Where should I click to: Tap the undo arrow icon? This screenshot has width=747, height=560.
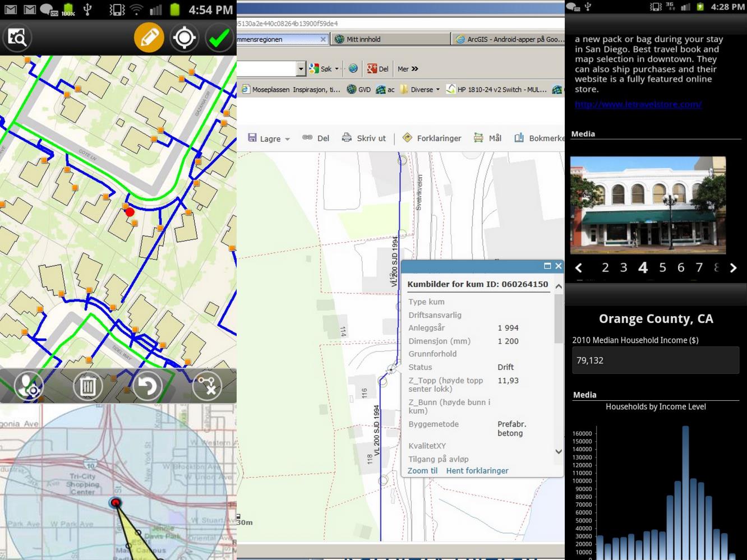point(147,386)
